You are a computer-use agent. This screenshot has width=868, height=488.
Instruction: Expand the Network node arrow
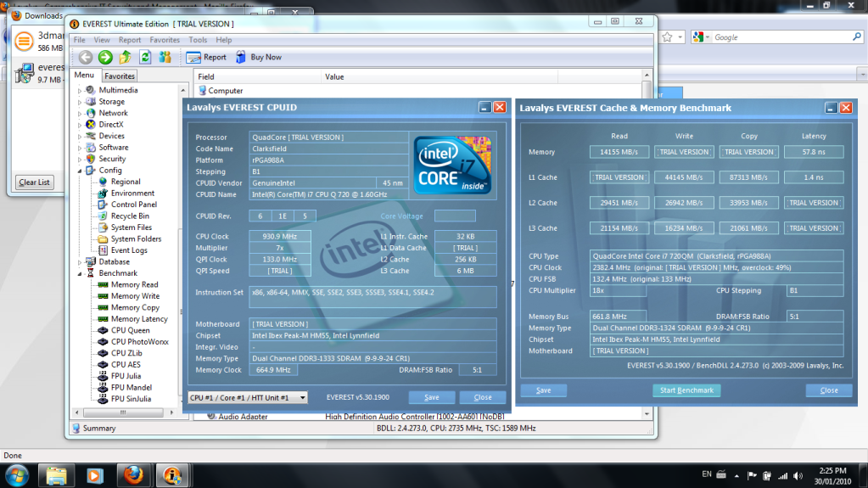coord(80,113)
